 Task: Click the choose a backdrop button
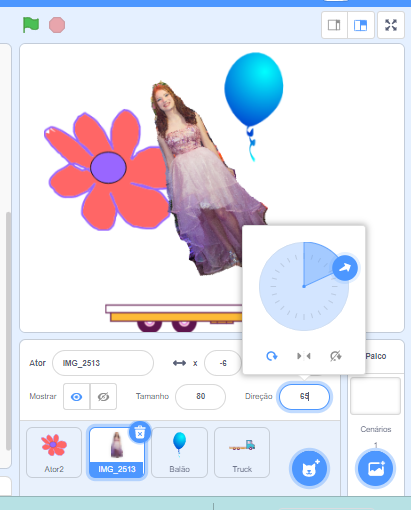click(x=376, y=469)
